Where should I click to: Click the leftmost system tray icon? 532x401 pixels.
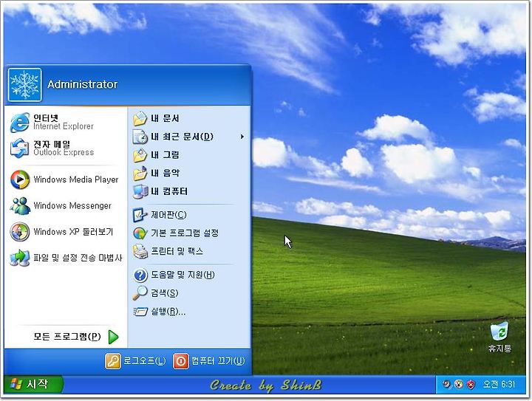[x=447, y=385]
